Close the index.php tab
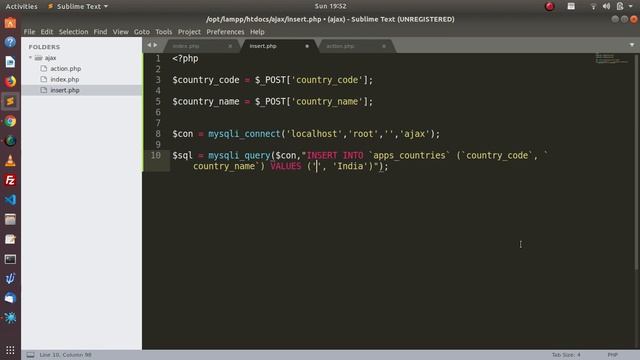The width and height of the screenshot is (640, 360). 230,46
